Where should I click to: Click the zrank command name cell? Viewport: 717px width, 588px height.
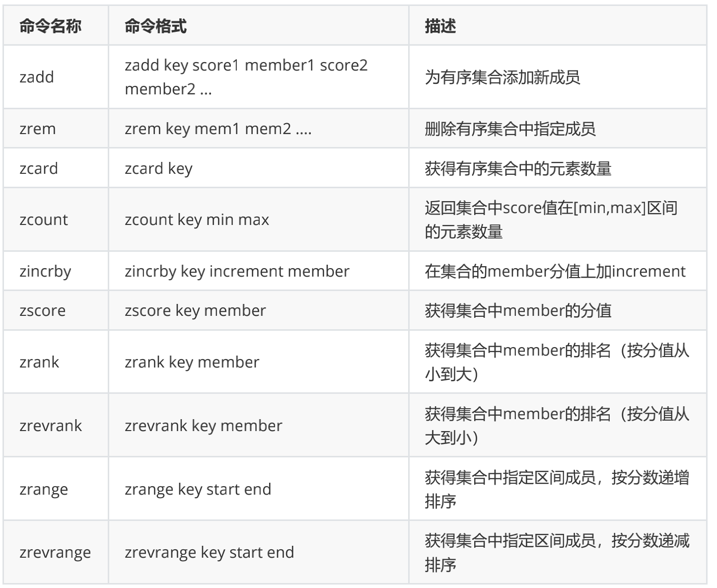[56, 362]
